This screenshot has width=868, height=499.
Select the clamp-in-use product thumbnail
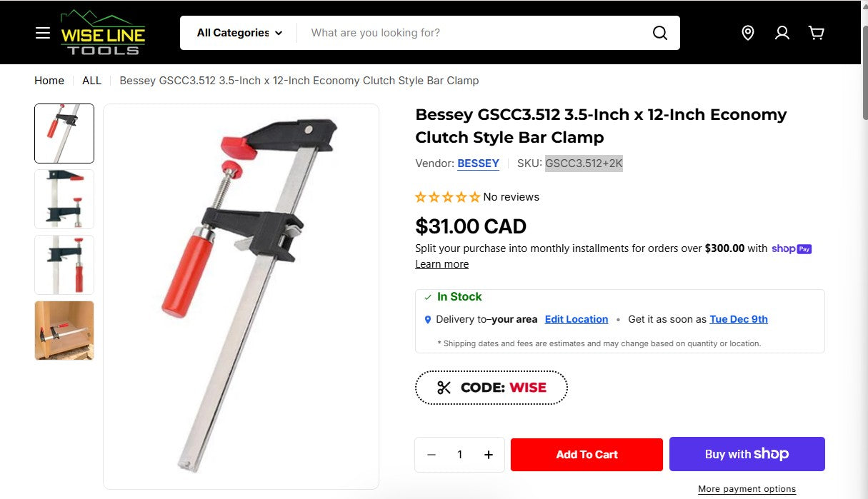point(64,330)
